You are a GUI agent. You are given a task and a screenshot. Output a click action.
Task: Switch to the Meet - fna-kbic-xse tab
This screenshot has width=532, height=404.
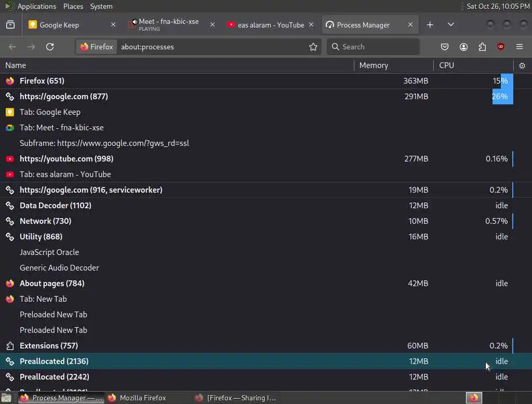[171, 25]
